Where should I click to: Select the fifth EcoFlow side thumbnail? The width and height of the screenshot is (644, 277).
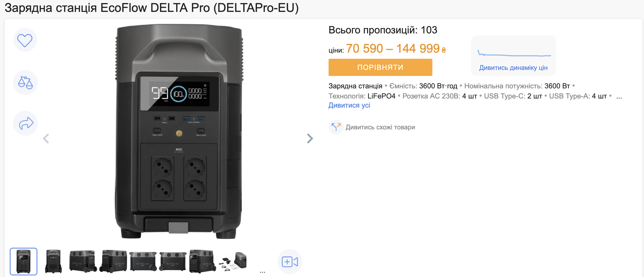point(143,262)
